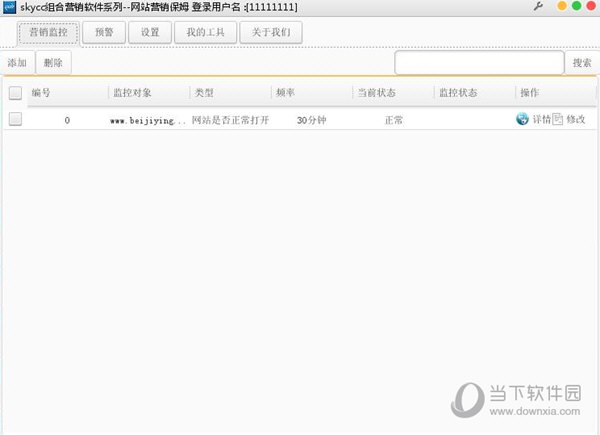Click the 正常 status cell
Viewport: 600px width, 435px height.
click(393, 121)
